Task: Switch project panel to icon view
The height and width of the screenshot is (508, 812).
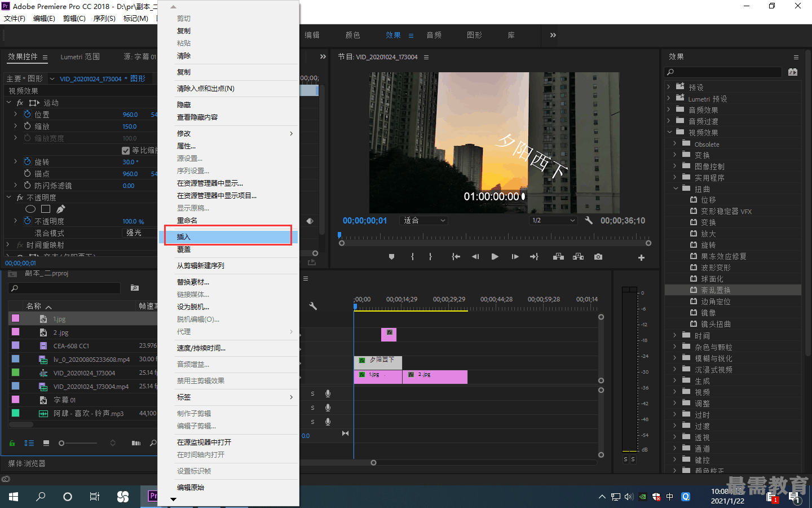Action: pos(46,443)
